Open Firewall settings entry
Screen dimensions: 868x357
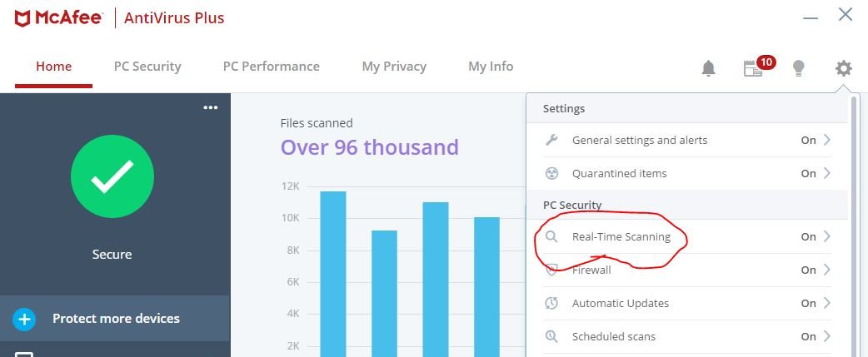(x=687, y=270)
